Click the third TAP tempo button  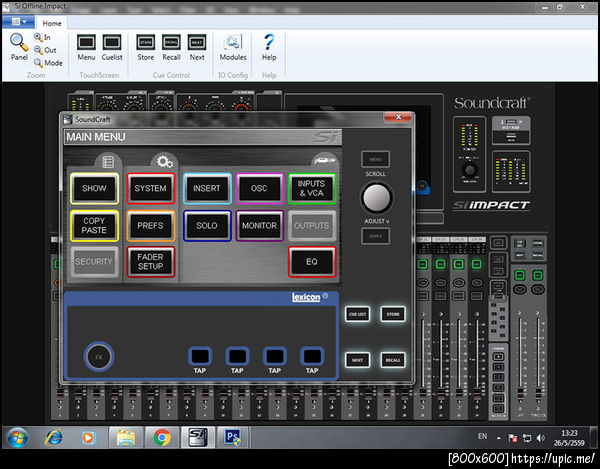[275, 356]
